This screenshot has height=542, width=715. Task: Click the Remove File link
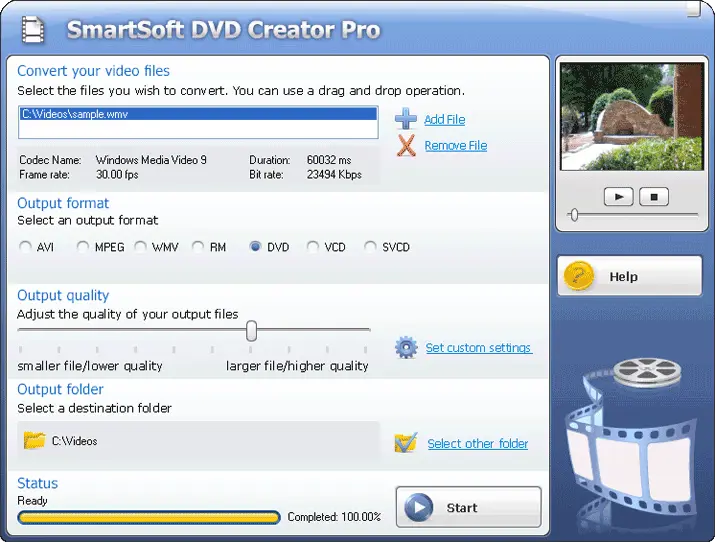[x=455, y=146]
